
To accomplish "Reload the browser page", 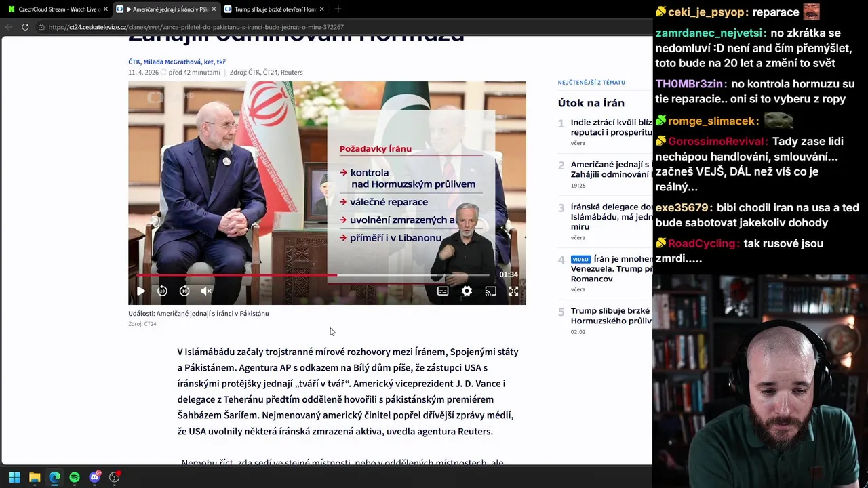I will 25,27.
